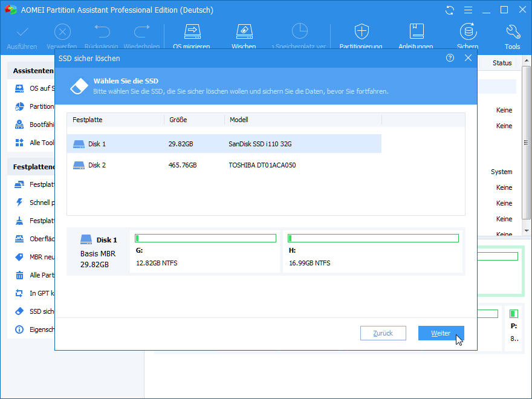Click the P: partition block in main window
The image size is (532, 399).
(514, 328)
